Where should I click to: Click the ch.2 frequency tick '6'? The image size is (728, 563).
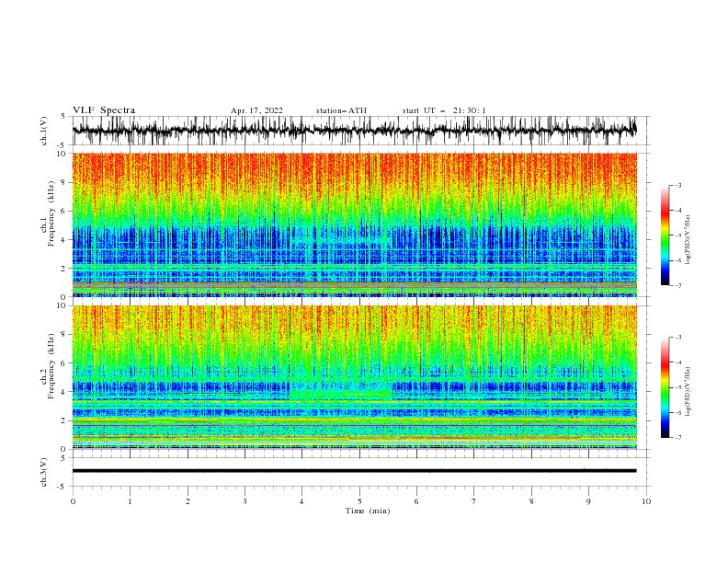point(63,362)
